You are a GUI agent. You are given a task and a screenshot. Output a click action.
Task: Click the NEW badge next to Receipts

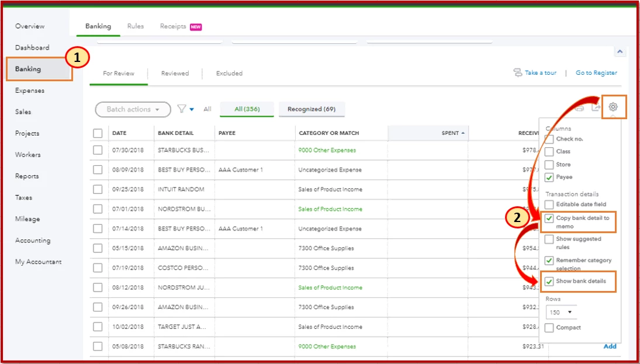coord(196,27)
